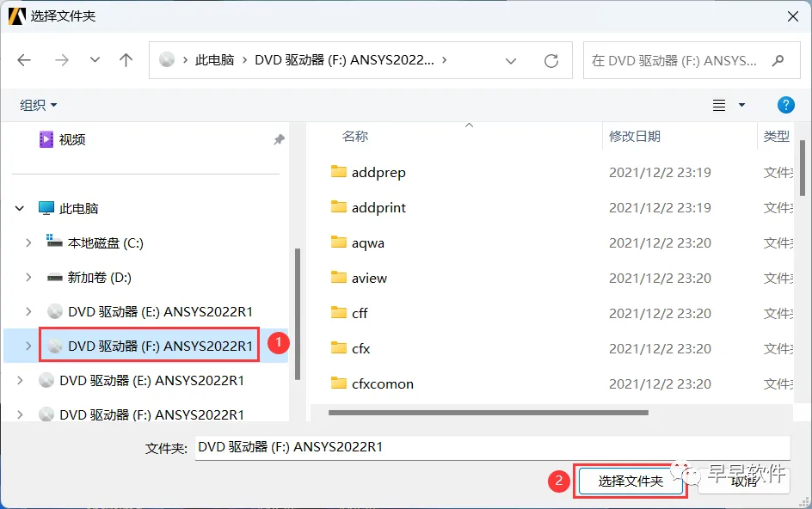Sort by 类型 column header
The image size is (812, 509).
click(x=776, y=136)
